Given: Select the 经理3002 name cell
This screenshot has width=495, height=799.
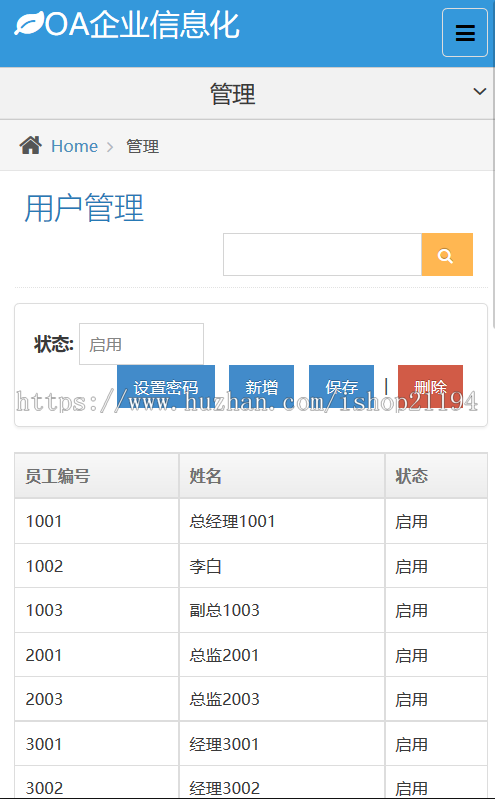Looking at the screenshot, I should pyautogui.click(x=282, y=782).
